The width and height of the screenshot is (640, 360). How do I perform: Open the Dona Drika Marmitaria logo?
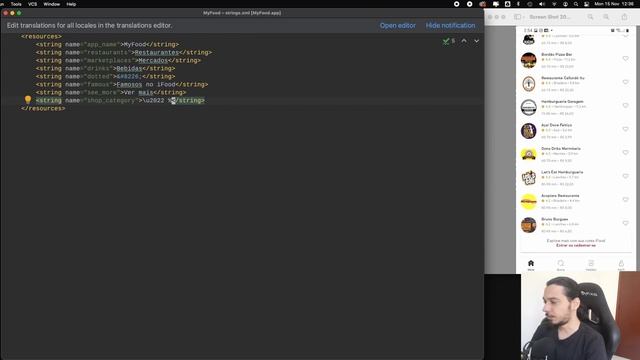tap(529, 154)
